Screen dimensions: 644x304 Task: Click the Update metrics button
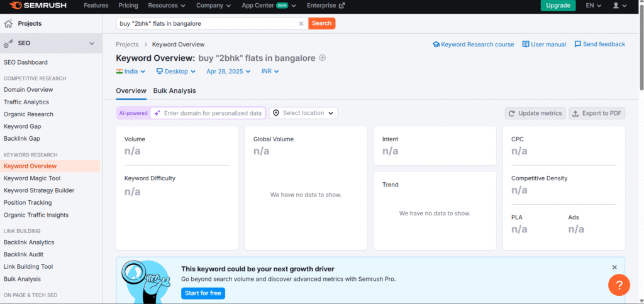coord(535,113)
